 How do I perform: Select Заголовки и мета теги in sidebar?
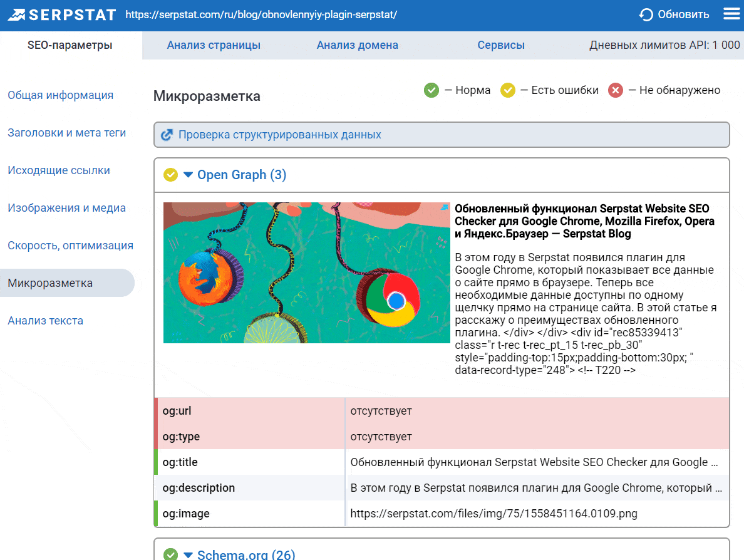click(67, 133)
